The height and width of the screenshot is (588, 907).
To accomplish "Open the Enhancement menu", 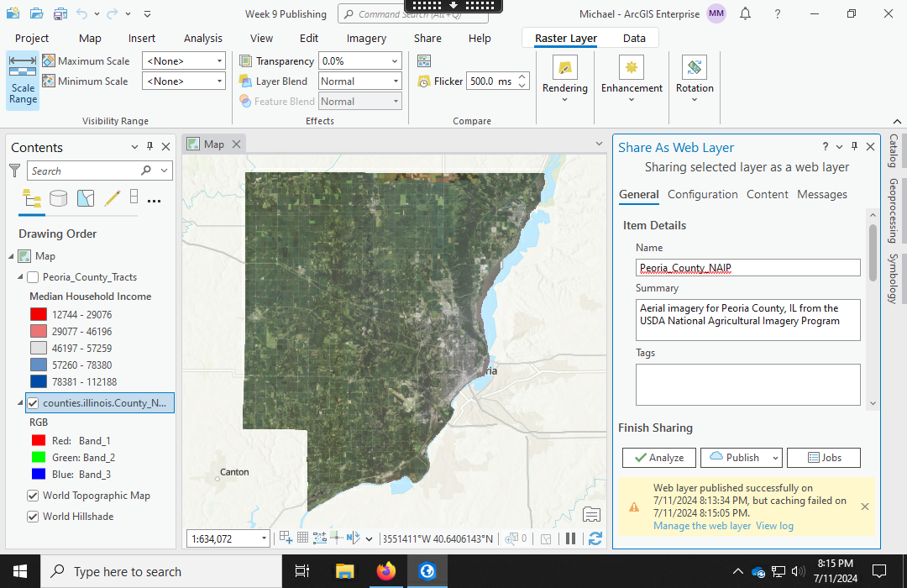I will tap(632, 79).
